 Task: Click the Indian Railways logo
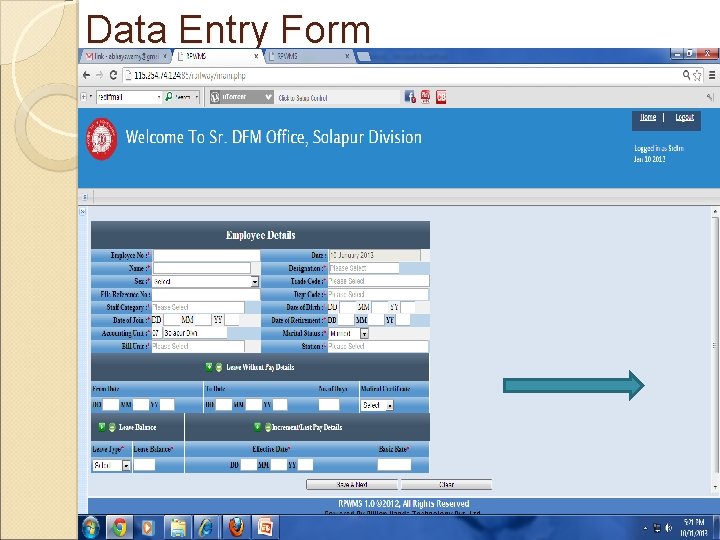click(x=101, y=139)
